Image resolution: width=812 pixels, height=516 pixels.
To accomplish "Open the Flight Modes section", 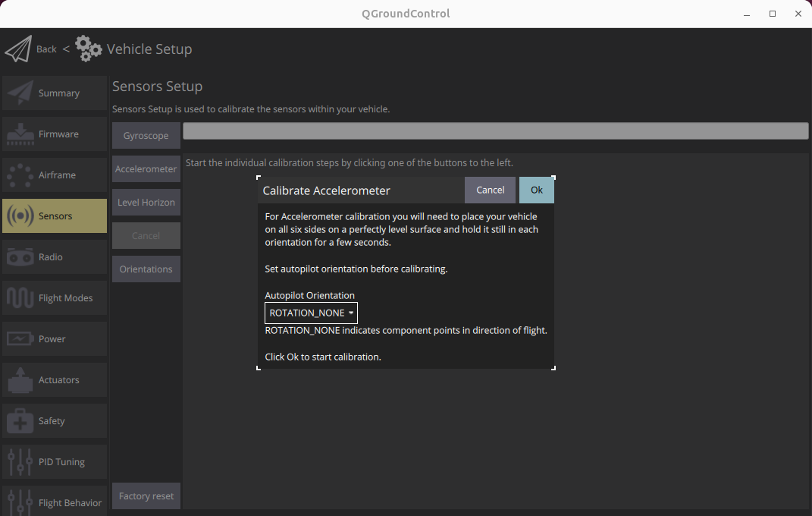I will pos(55,298).
